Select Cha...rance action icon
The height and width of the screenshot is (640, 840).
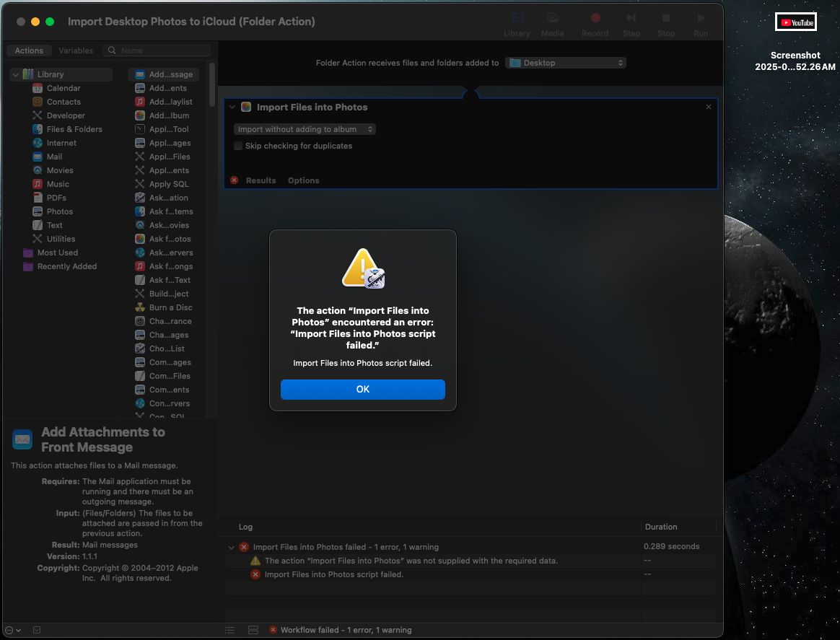click(140, 321)
